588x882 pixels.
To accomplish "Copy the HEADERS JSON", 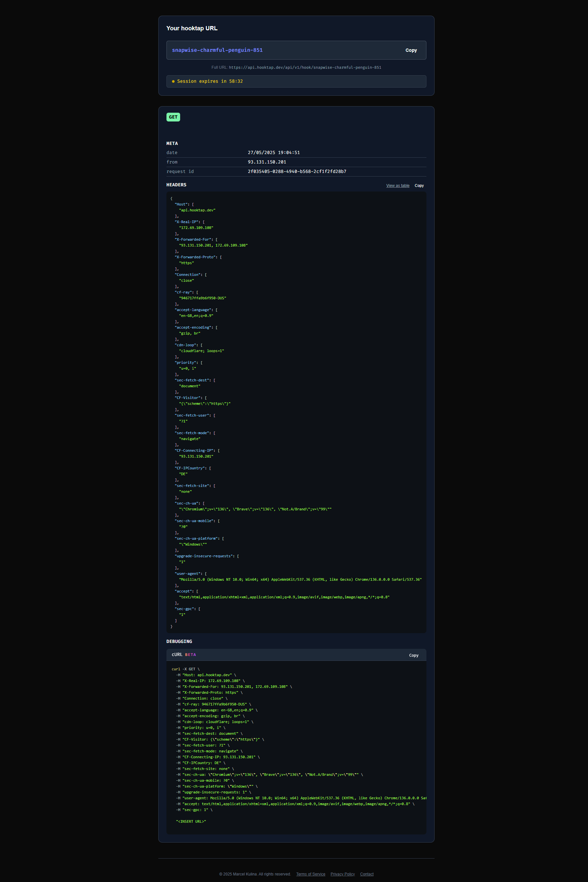I will (x=419, y=186).
